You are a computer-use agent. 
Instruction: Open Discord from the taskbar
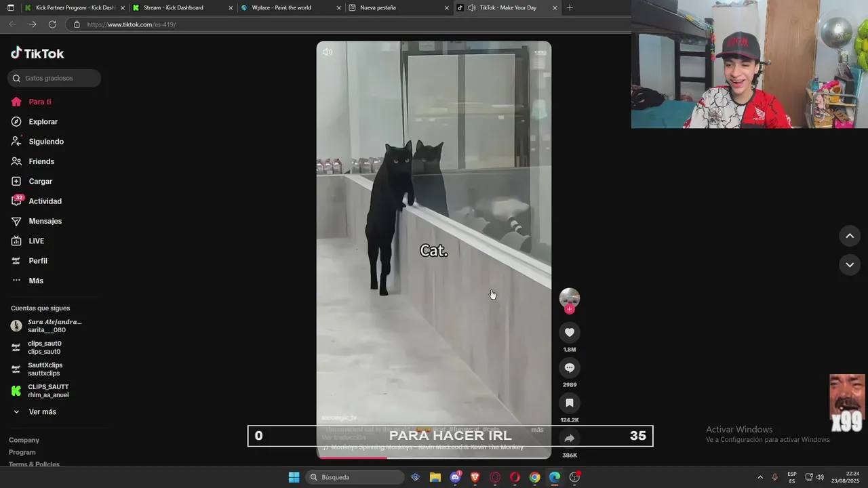(456, 477)
